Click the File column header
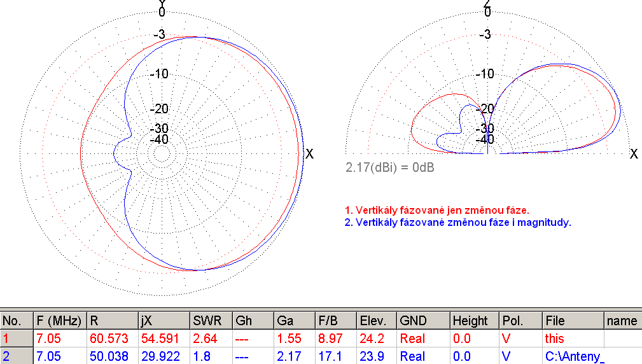Screen dimensions: 642x364 click(572, 321)
